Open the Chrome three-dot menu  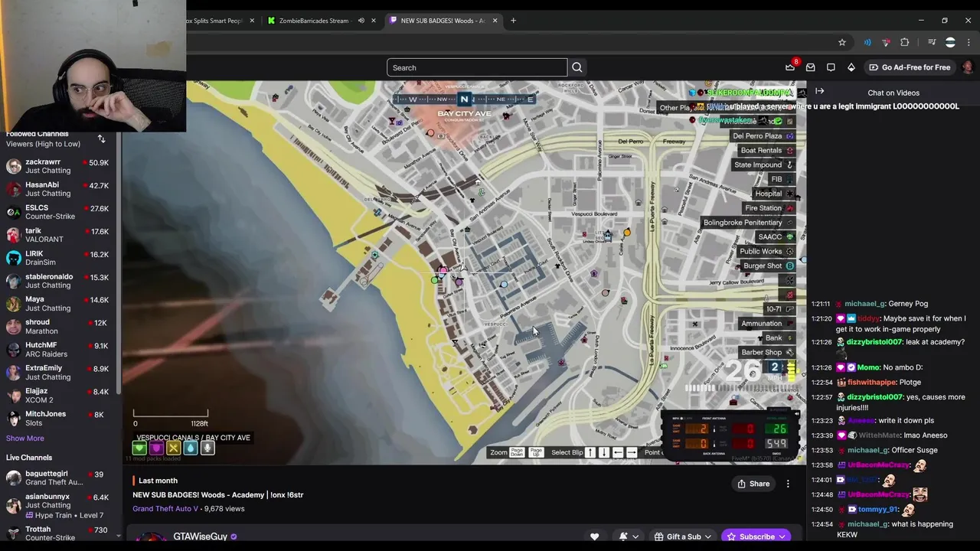click(x=969, y=42)
